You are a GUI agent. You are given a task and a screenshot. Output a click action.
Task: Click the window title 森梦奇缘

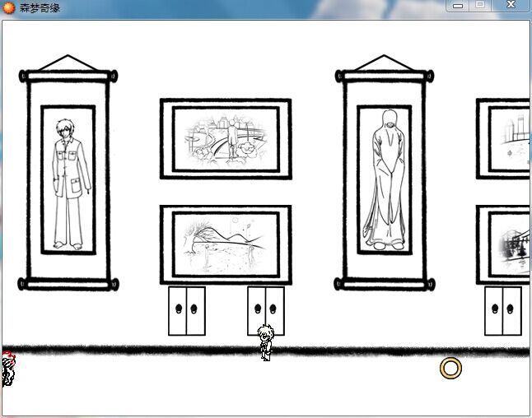click(40, 7)
